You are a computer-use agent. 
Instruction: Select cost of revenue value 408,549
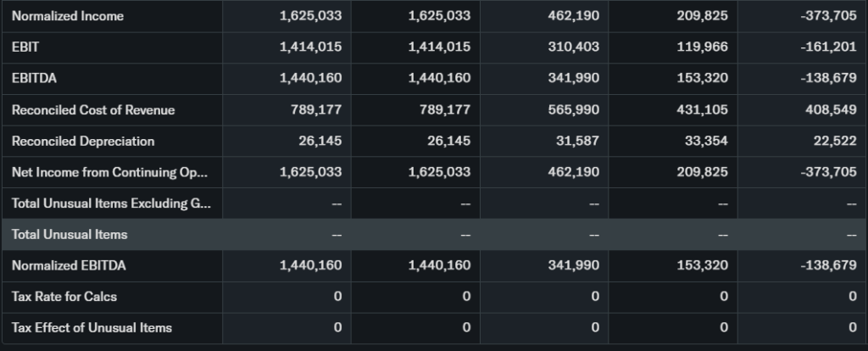tap(831, 109)
